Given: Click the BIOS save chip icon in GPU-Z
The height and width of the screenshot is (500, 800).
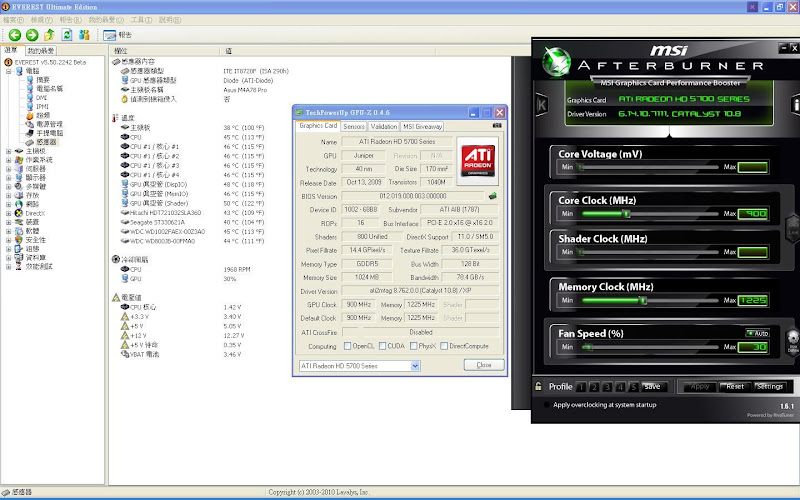Looking at the screenshot, I should click(x=492, y=196).
